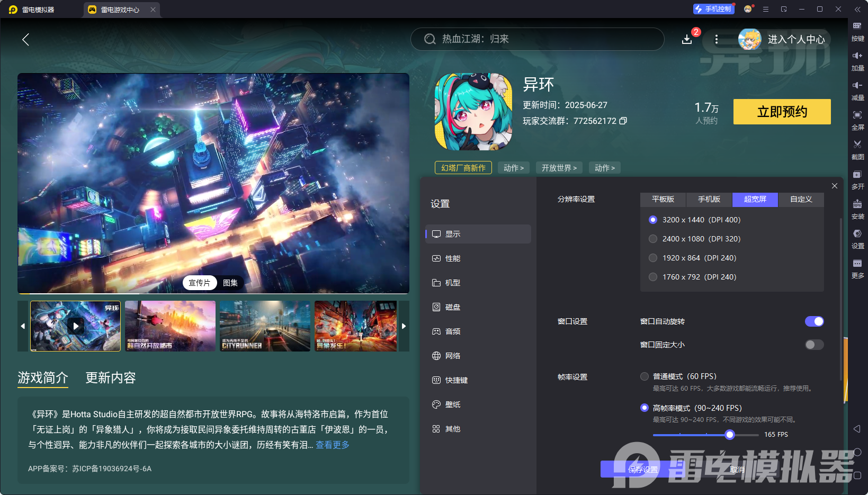Click the FPS slider handle
This screenshot has width=868, height=495.
[730, 435]
